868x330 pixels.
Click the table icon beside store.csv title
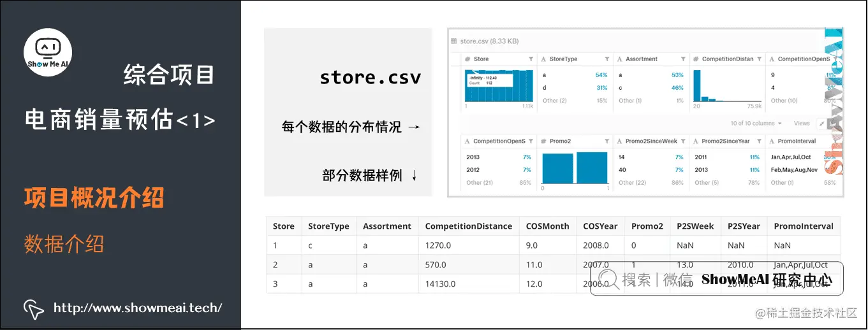[x=454, y=41]
